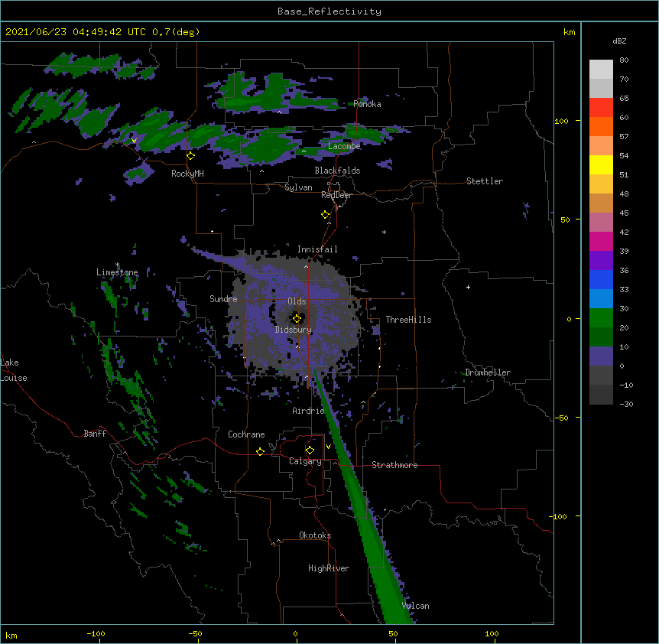Image resolution: width=659 pixels, height=644 pixels.
Task: Click the dBZ legend heading
Action: [x=619, y=41]
